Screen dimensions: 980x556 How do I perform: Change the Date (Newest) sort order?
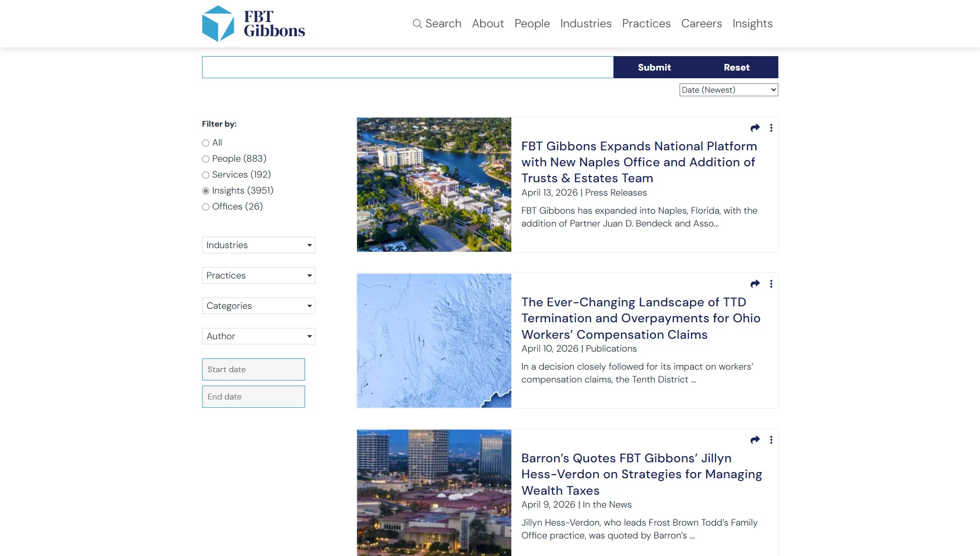[x=728, y=90]
